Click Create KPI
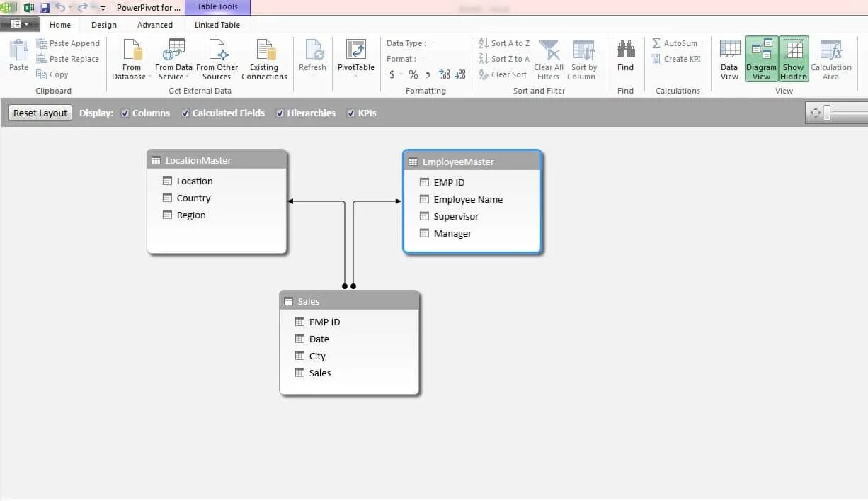The image size is (868, 501). tap(675, 59)
